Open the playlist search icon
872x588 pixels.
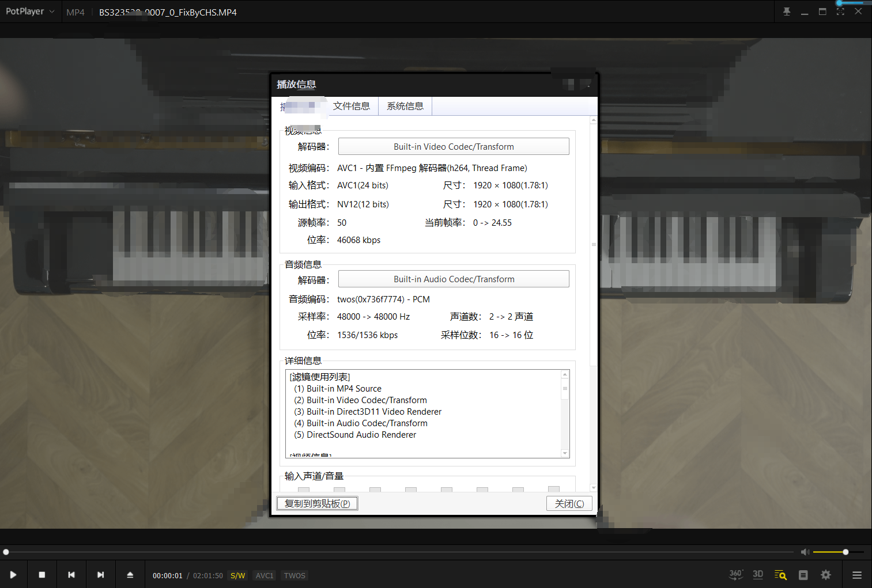tap(780, 575)
